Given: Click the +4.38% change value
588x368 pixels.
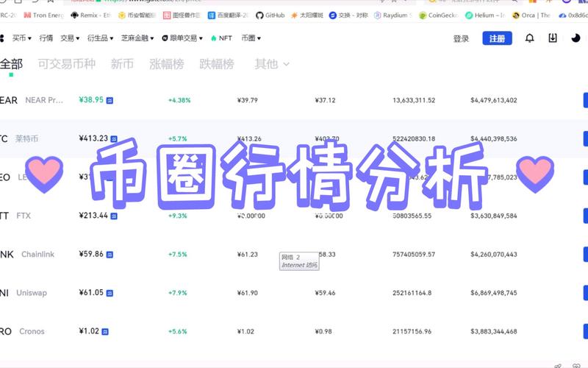Looking at the screenshot, I should tap(179, 100).
